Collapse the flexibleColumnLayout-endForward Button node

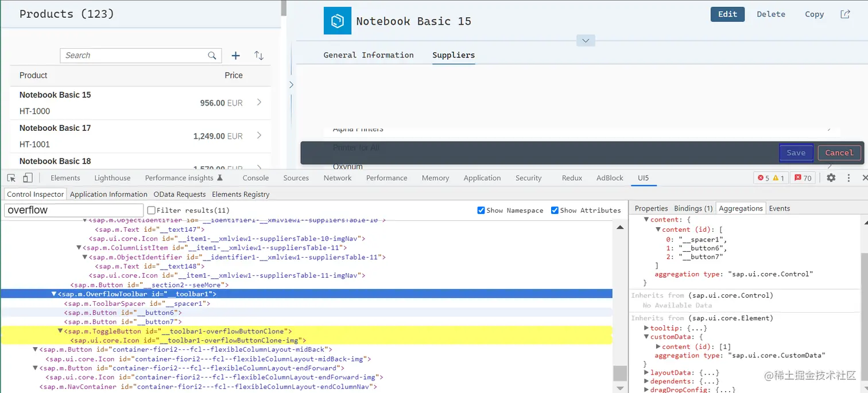(x=35, y=368)
